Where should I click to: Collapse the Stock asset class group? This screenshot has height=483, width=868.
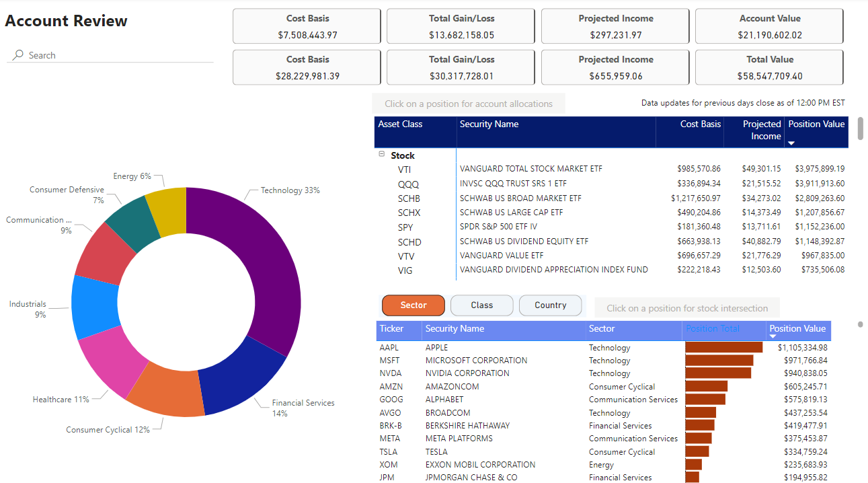pyautogui.click(x=382, y=154)
